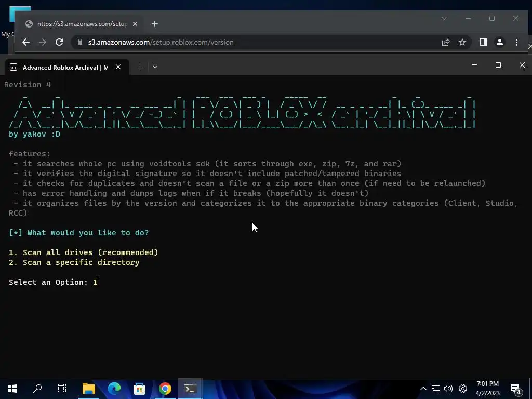Viewport: 532px width, 399px height.
Task: Click the 'What would you like to do?' text
Action: (x=88, y=233)
